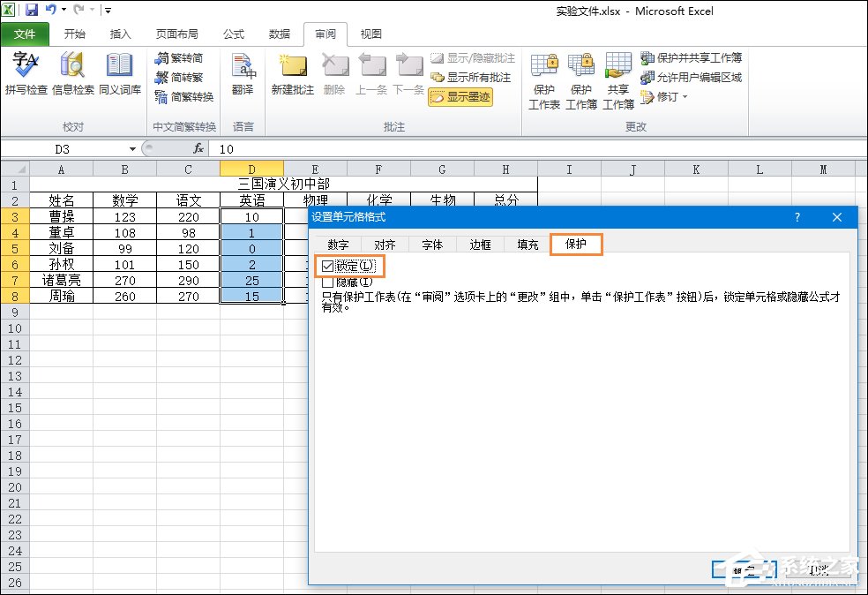This screenshot has width=868, height=595.
Task: Click 保护工作表 to protect the sheet
Action: pos(545,81)
